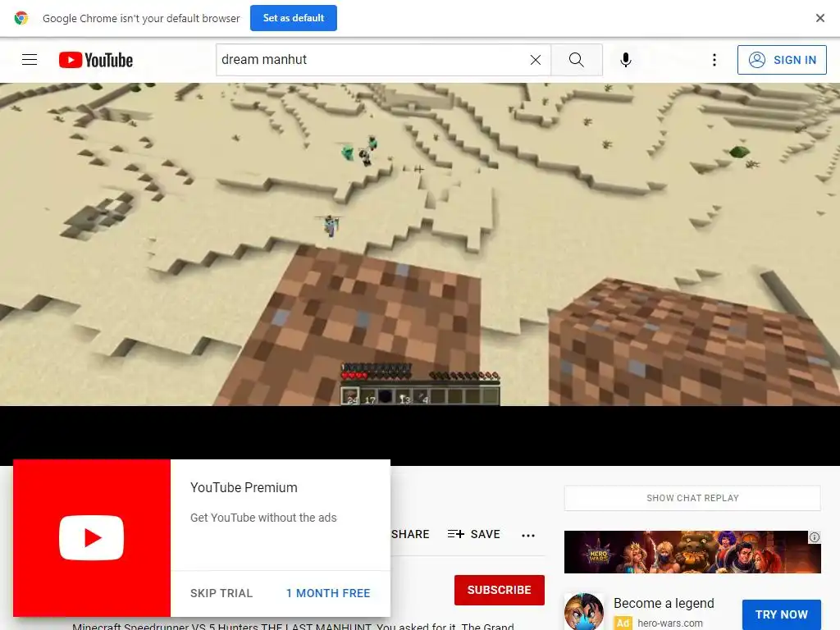The image size is (840, 630).
Task: Share the video via SHARE
Action: coord(410,534)
